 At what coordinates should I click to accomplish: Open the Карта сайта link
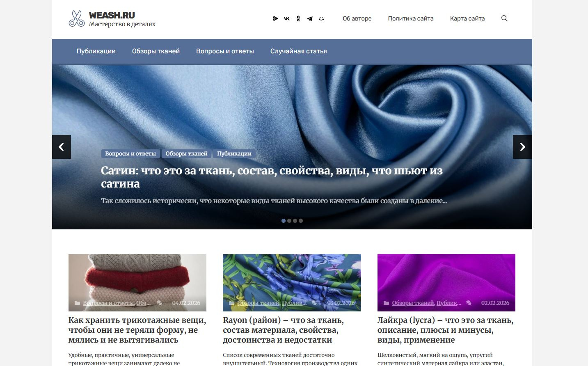[x=467, y=18]
